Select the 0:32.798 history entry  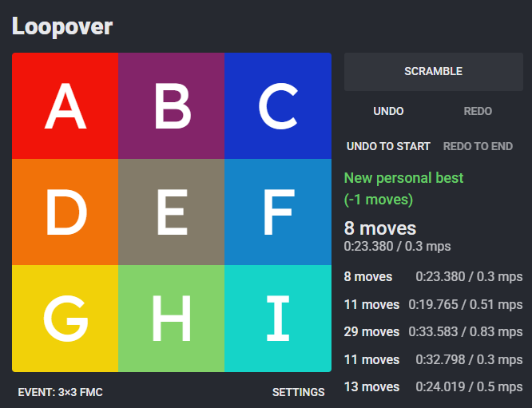pos(433,359)
